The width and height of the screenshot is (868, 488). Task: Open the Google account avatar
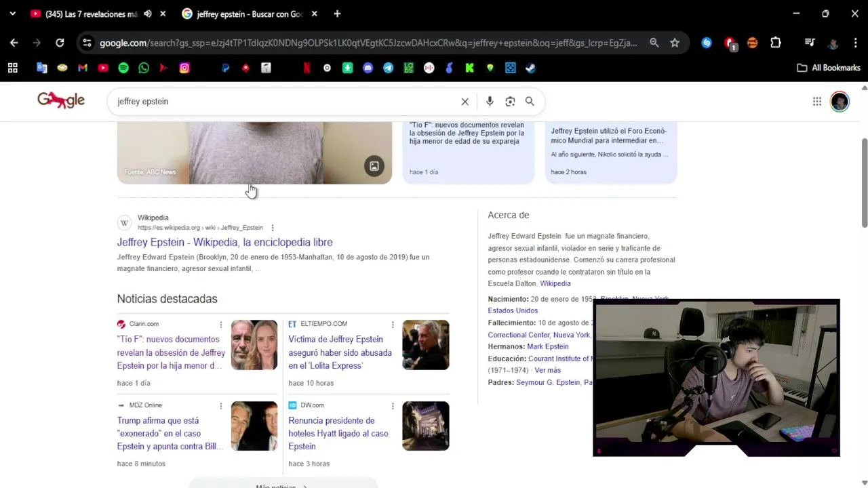pos(840,102)
